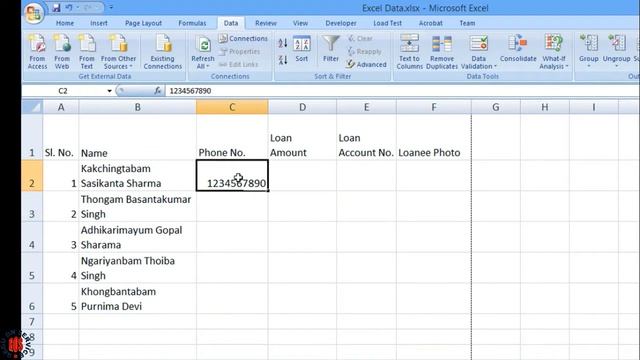Open Customize Quick Access Toolbar arrow
The image size is (640, 360).
(x=111, y=8)
